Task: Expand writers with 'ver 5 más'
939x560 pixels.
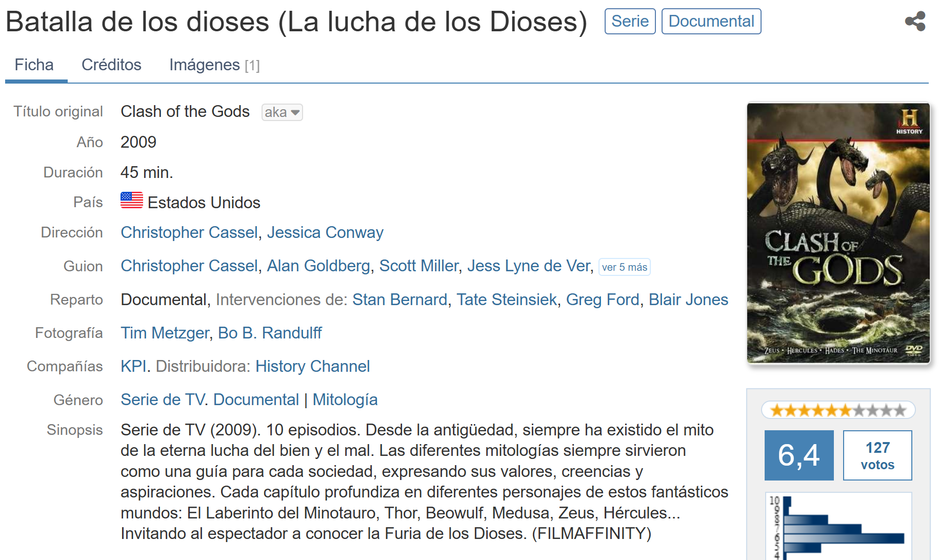Action: pyautogui.click(x=624, y=267)
